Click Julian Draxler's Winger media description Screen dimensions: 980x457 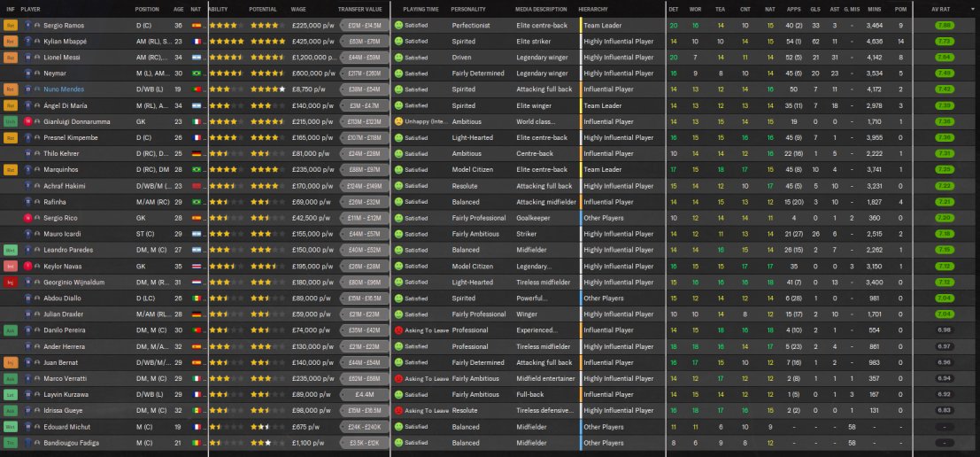(527, 314)
